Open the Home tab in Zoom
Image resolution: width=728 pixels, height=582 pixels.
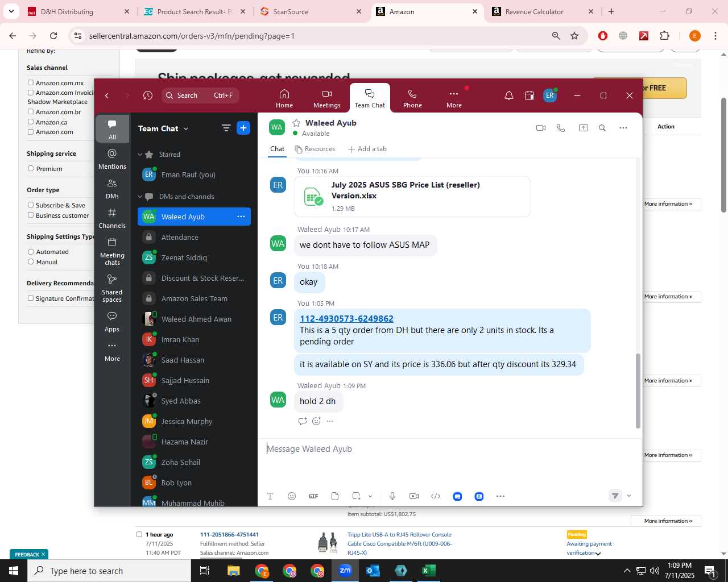[284, 98]
